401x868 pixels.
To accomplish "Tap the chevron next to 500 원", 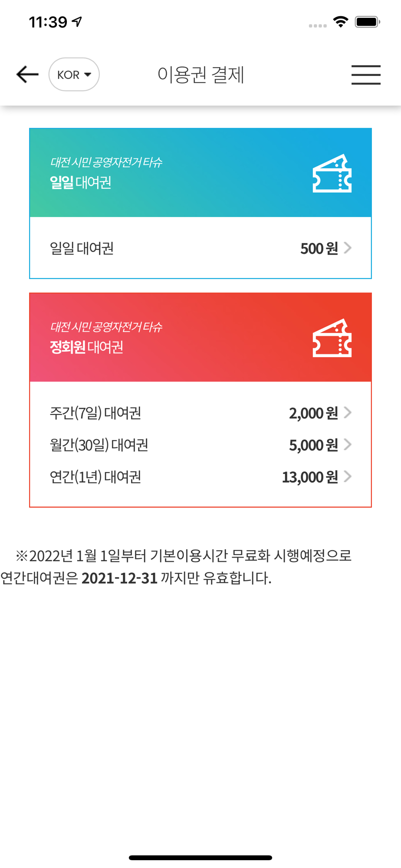I will (348, 248).
